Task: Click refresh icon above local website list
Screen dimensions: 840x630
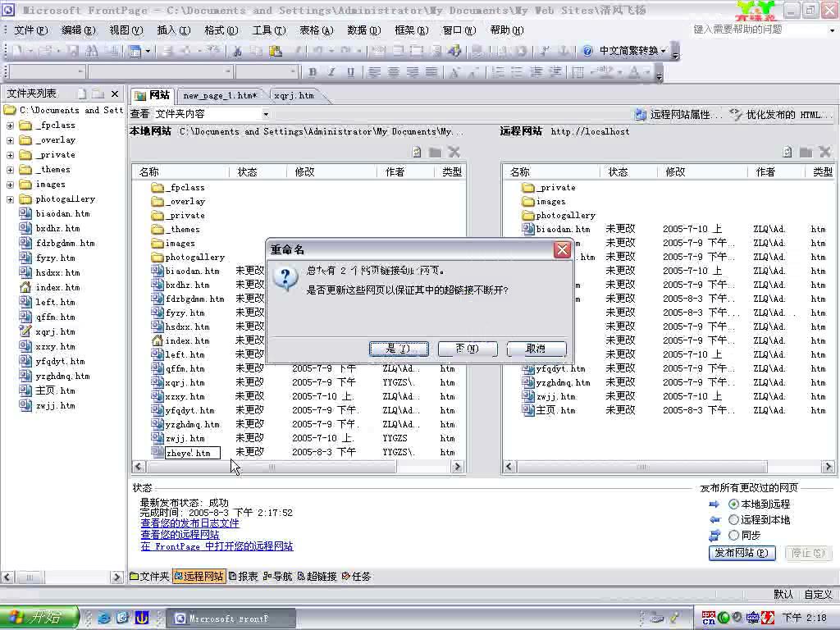Action: pyautogui.click(x=417, y=152)
